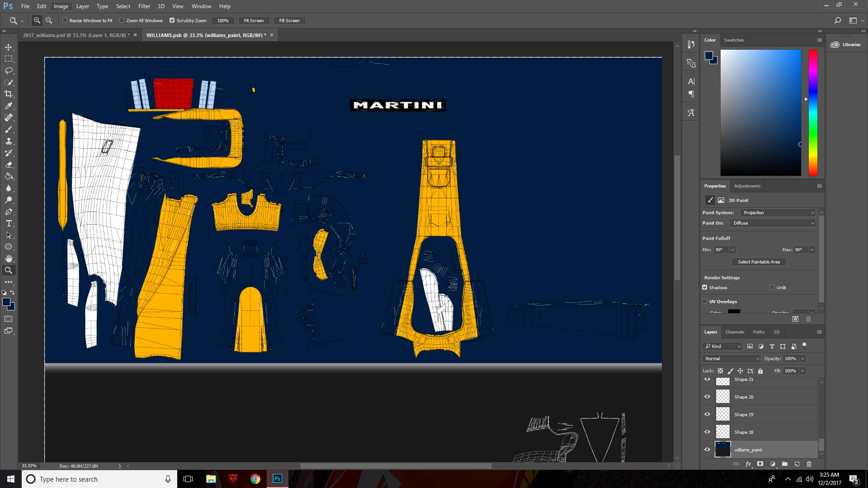Select the Lasso tool

pyautogui.click(x=9, y=70)
